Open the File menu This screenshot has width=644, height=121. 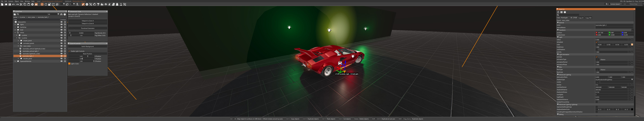point(2,1)
